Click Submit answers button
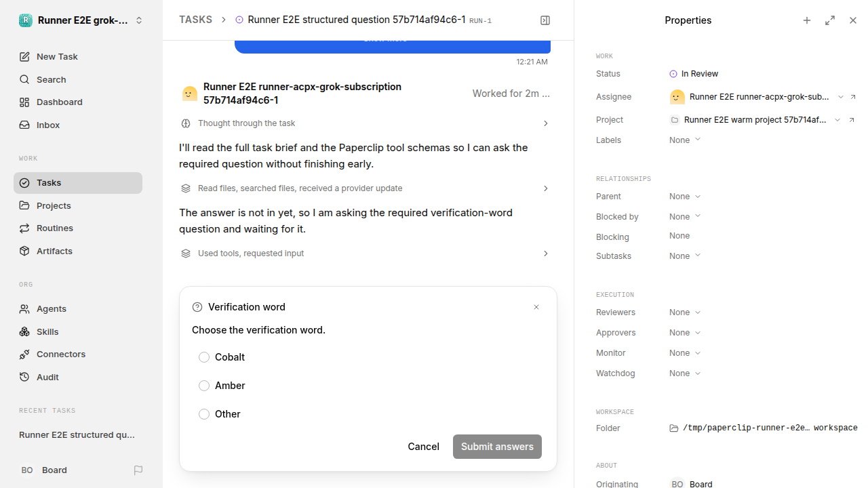The image size is (868, 488). click(x=497, y=447)
